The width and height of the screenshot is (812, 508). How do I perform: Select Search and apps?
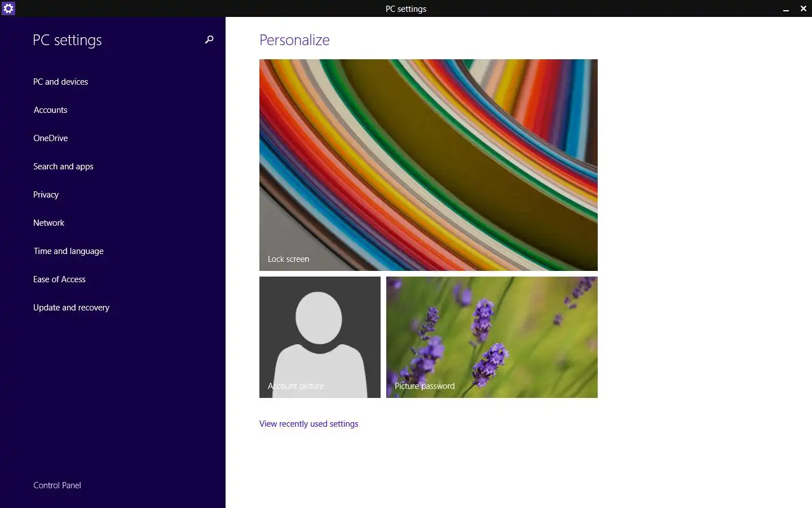(63, 167)
